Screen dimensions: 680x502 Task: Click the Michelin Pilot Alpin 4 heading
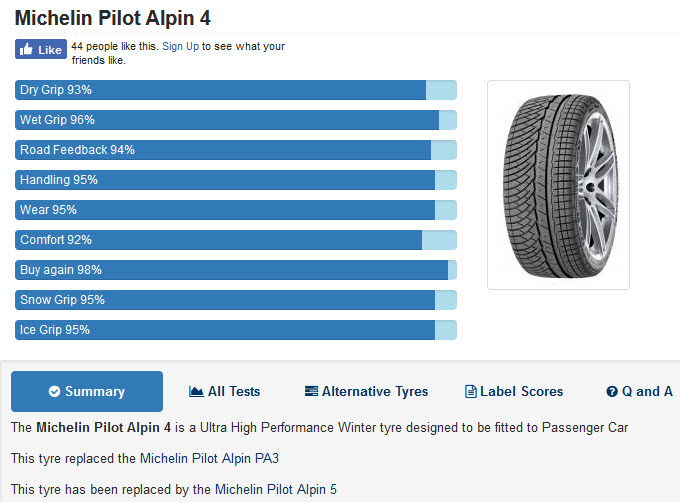[113, 18]
